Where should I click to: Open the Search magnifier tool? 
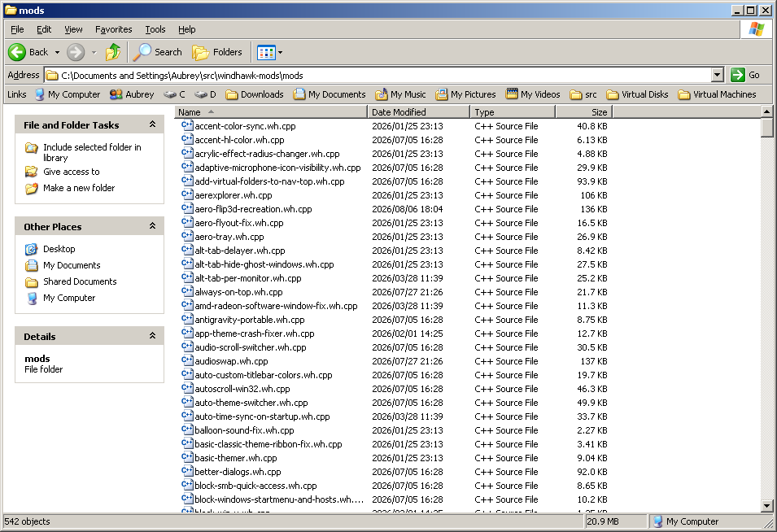[158, 52]
